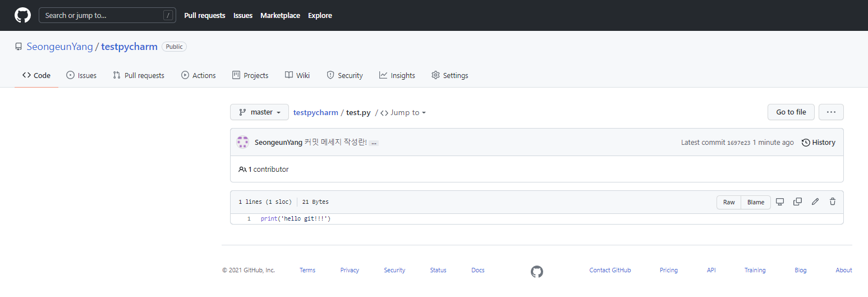868x297 pixels.
Task: Click the footer GitHub logo icon
Action: (x=537, y=272)
